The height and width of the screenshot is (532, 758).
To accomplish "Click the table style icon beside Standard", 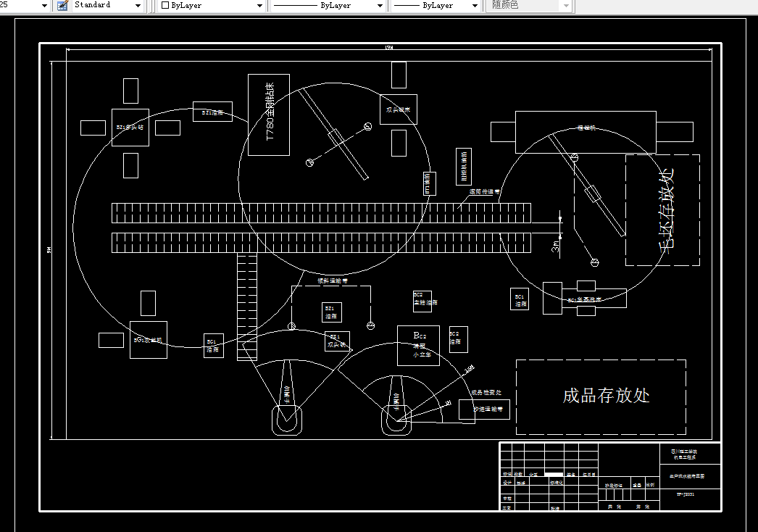I will tap(62, 5).
